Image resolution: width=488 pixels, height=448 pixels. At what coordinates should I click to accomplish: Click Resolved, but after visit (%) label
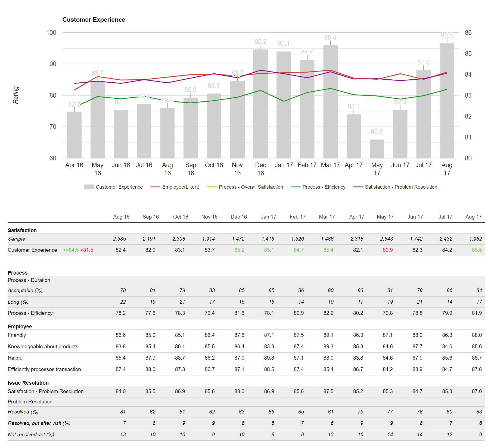[x=39, y=423]
